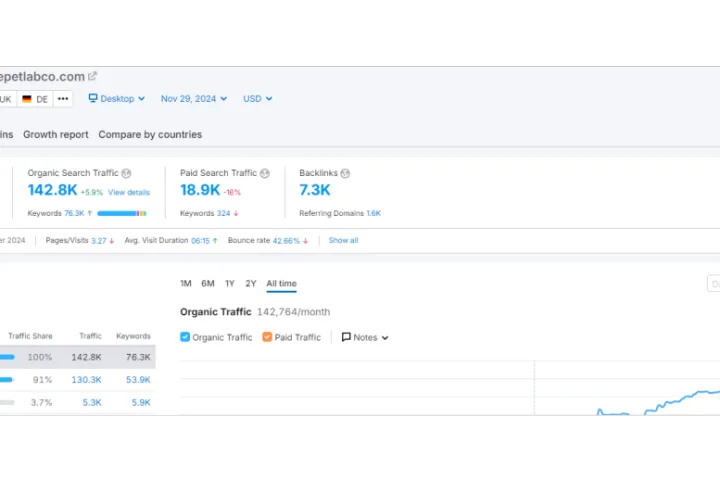Click traffic value 130.3K in table

86,380
